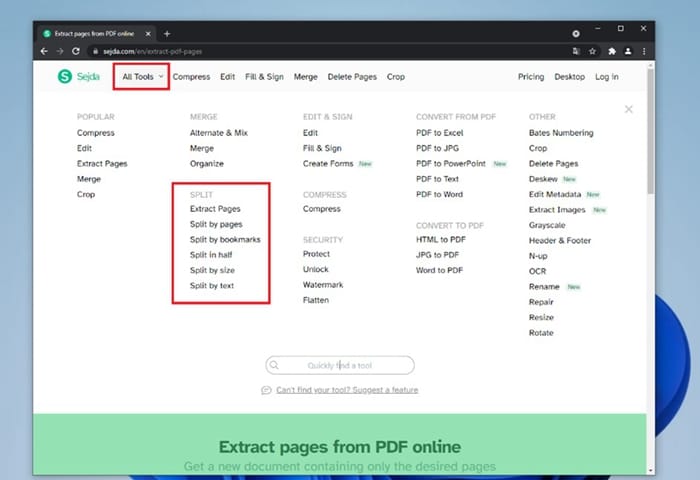Focus the Quickly find a tool field
The image size is (700, 480).
[340, 365]
